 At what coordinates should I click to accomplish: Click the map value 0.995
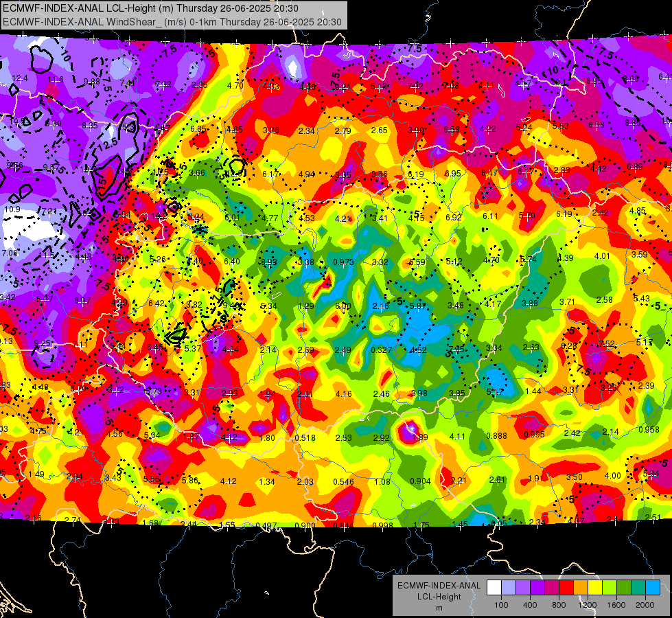[535, 435]
